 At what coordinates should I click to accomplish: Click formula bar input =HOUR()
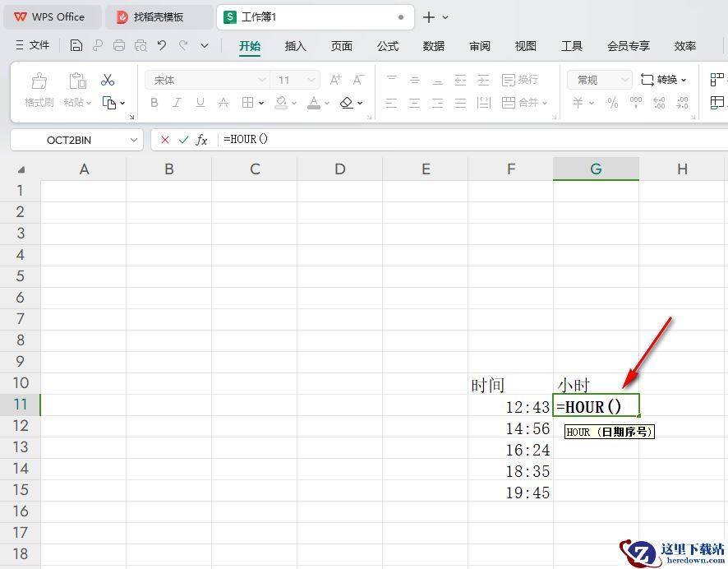tap(473, 140)
